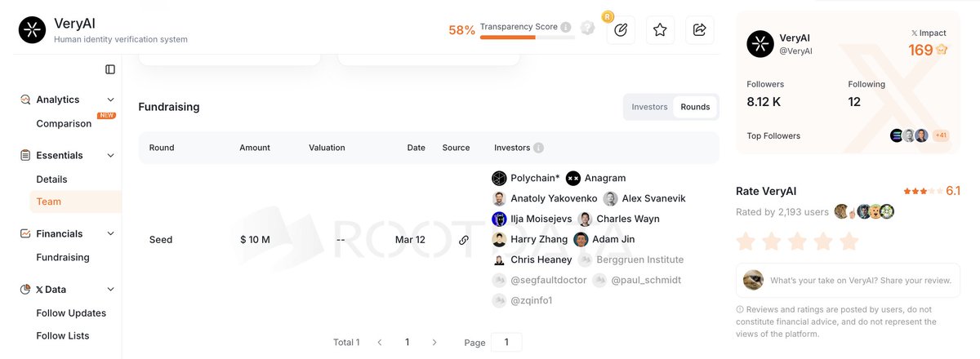This screenshot has width=980, height=359.
Task: Collapse the Analytics section chevron
Action: (111, 100)
